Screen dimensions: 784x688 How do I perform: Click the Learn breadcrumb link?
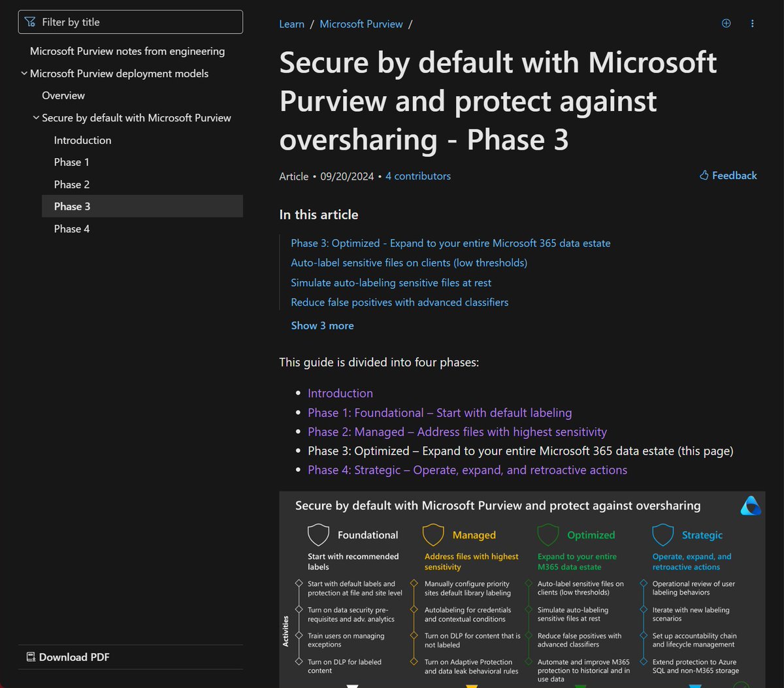pos(291,24)
